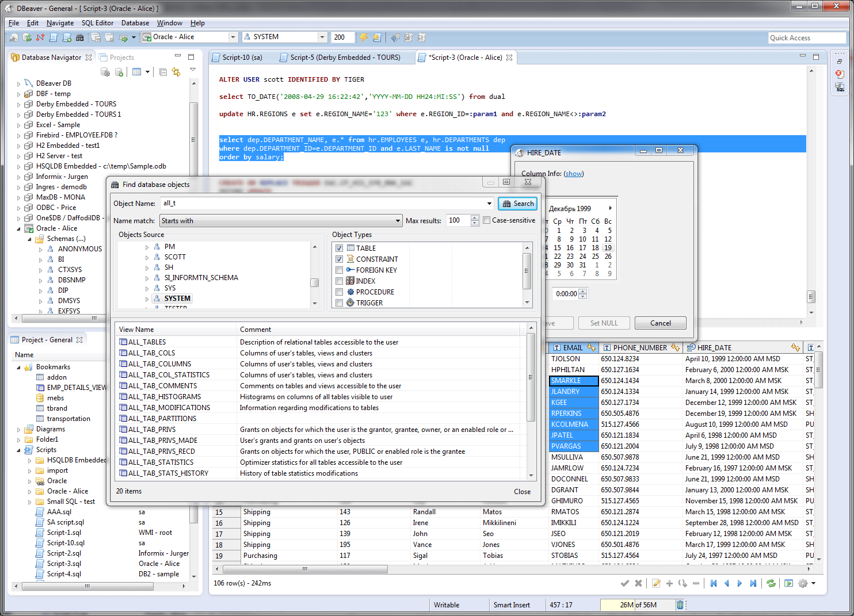This screenshot has width=854, height=616.
Task: Open the SQL Editor menu
Action: point(97,23)
